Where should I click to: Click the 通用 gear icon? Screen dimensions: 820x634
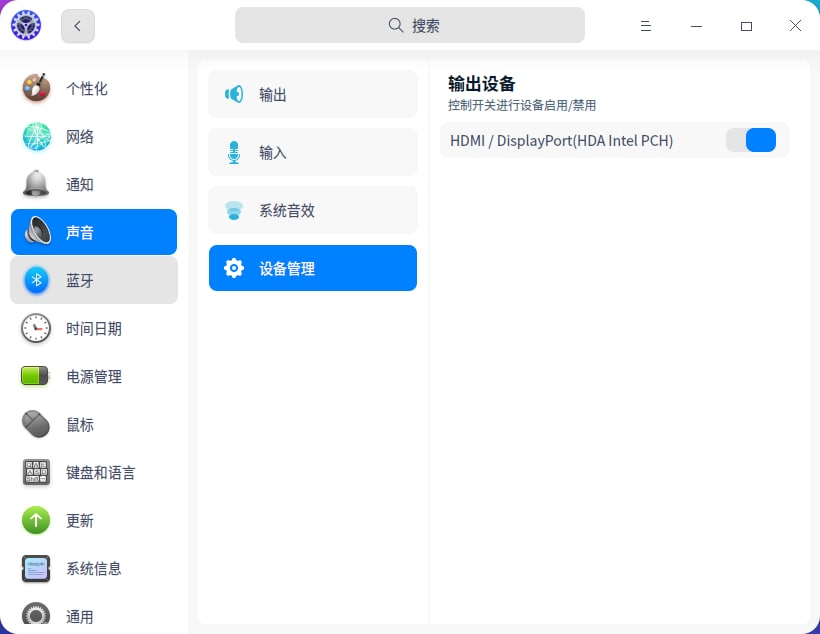coord(36,615)
